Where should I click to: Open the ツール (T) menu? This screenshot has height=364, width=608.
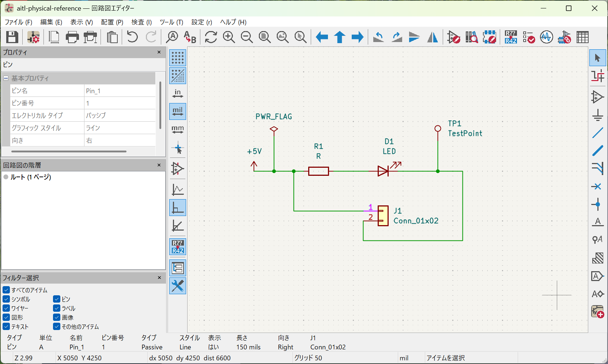[171, 22]
